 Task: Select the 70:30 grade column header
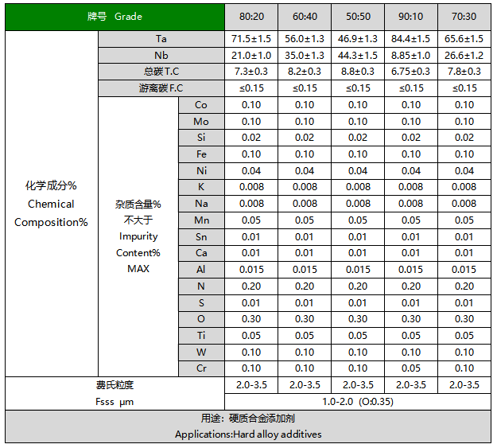click(464, 17)
